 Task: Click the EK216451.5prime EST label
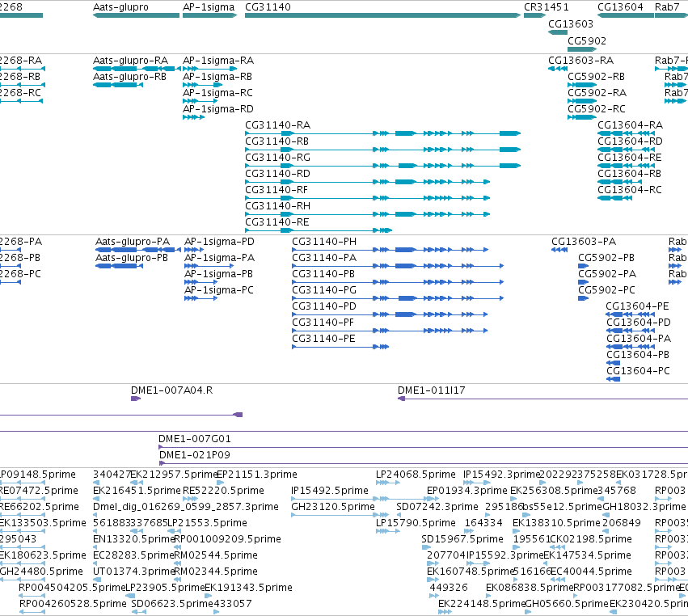point(137,491)
